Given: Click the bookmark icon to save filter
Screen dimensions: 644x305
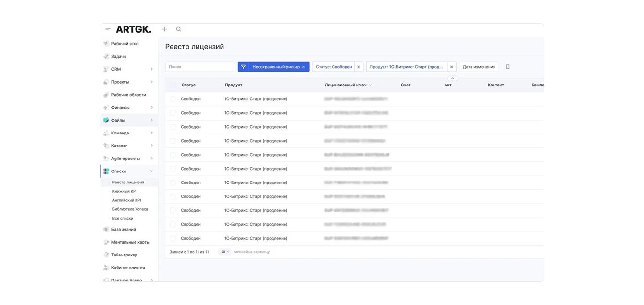Looking at the screenshot, I should (x=508, y=67).
